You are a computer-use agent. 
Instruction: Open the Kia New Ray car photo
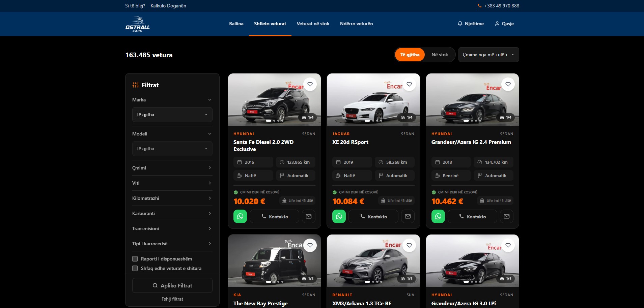(274, 261)
